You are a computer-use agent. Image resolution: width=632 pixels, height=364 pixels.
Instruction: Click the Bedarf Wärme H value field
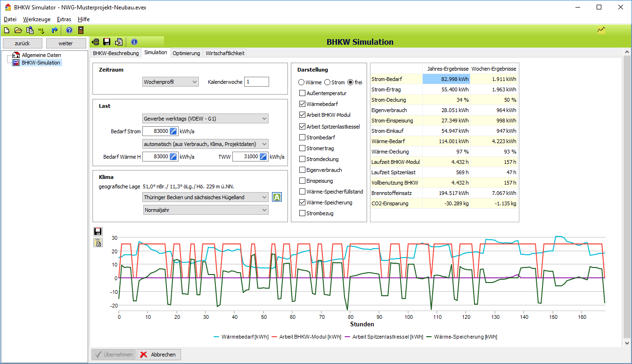[156, 157]
